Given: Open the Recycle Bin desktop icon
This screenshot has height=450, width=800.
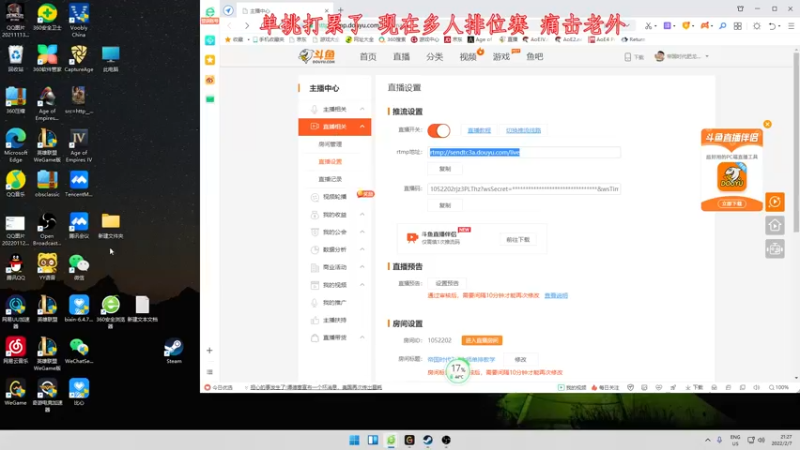Looking at the screenshot, I should pos(15,58).
